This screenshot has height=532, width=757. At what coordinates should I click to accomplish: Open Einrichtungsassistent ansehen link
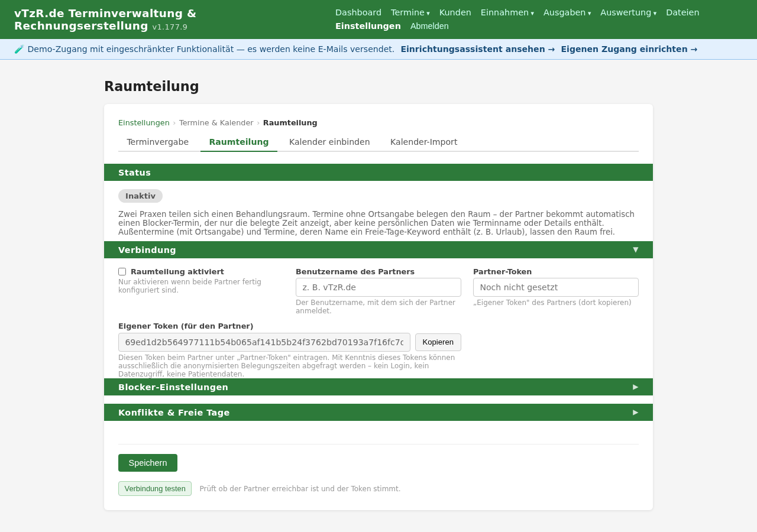pos(478,49)
